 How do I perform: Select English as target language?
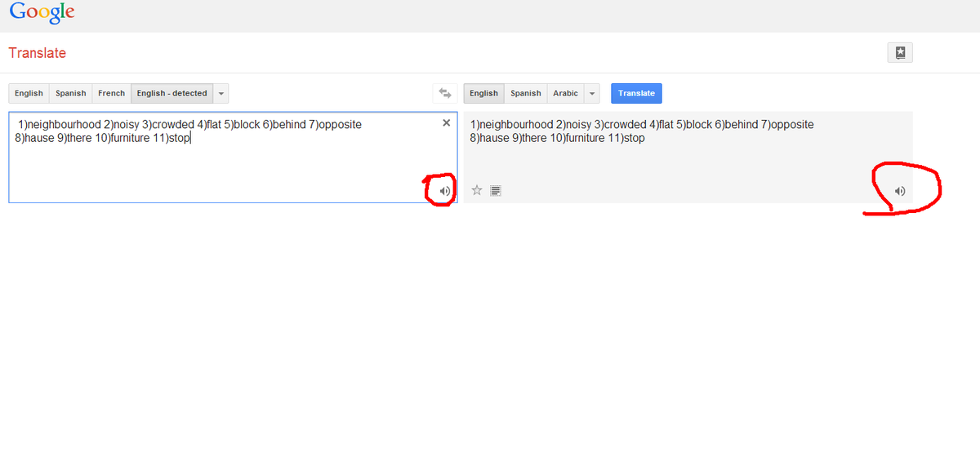(483, 93)
